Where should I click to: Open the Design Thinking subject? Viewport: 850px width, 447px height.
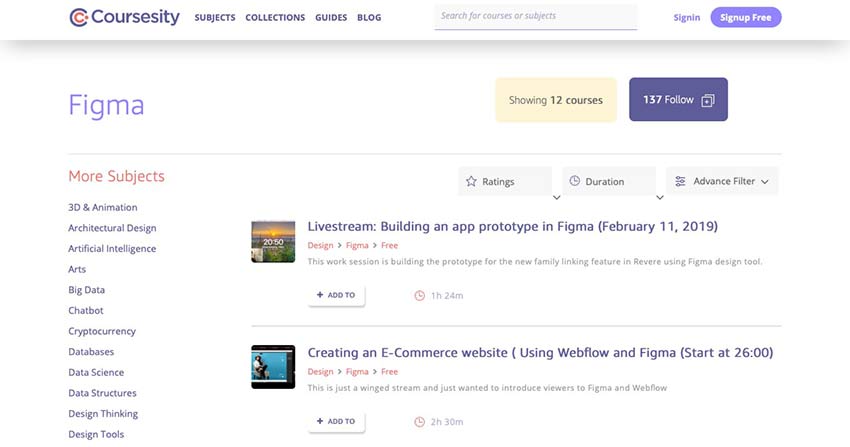pyautogui.click(x=103, y=413)
